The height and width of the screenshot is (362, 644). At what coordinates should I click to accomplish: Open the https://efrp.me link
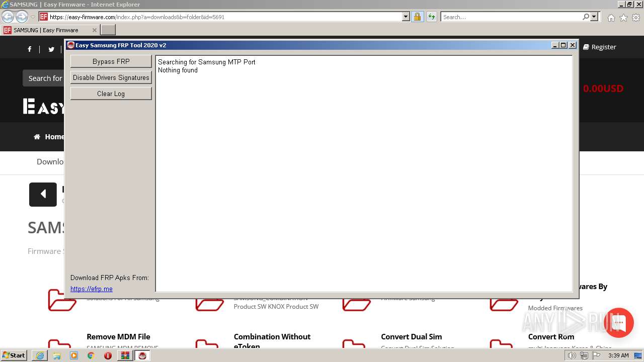[x=92, y=289]
